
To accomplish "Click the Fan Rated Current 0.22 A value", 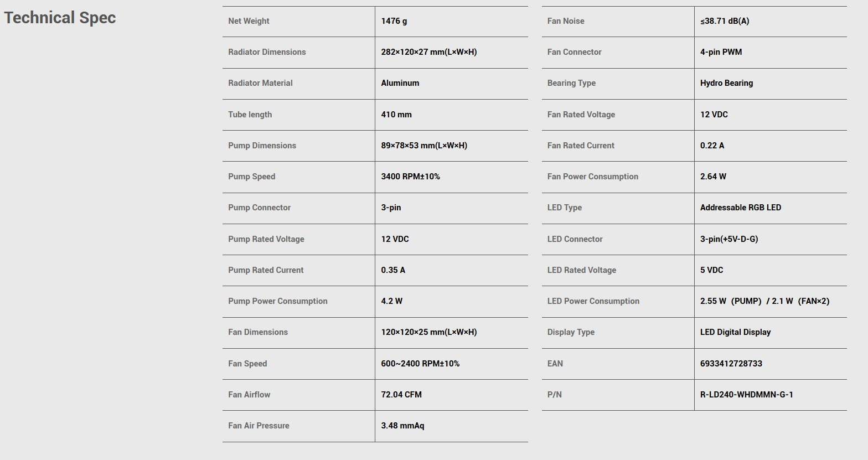I will click(712, 146).
